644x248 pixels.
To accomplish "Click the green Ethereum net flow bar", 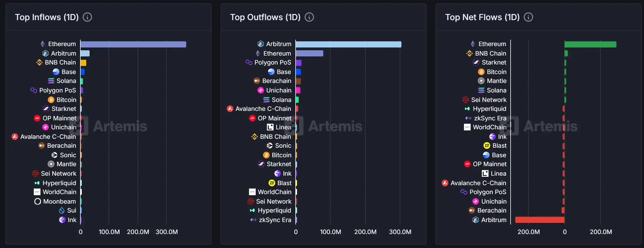I will pyautogui.click(x=590, y=44).
